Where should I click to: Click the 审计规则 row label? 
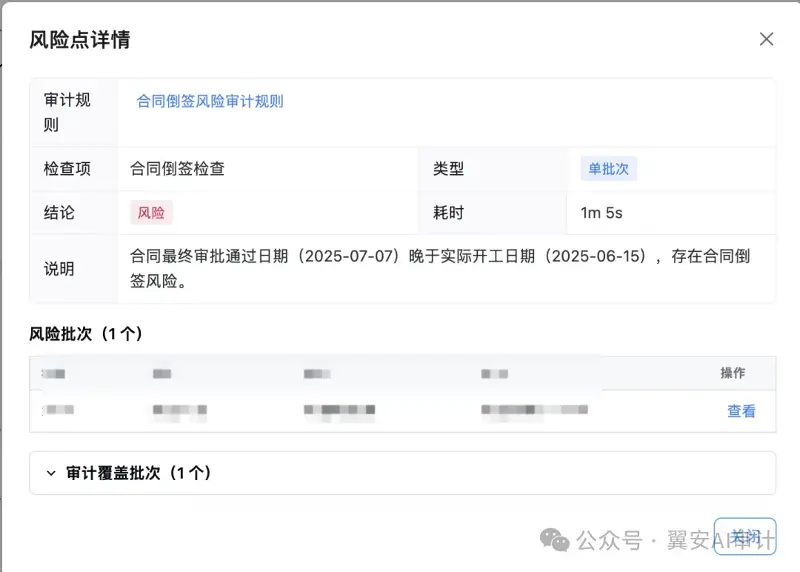[x=67, y=112]
